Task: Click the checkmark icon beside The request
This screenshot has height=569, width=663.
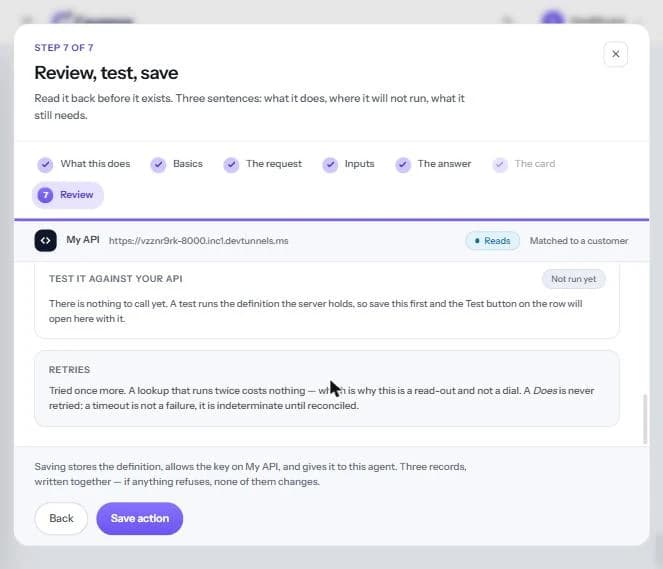Action: click(x=231, y=164)
